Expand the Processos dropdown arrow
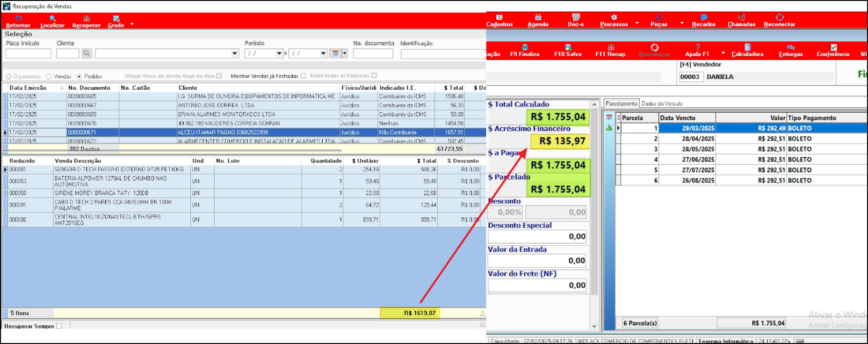 (x=637, y=23)
